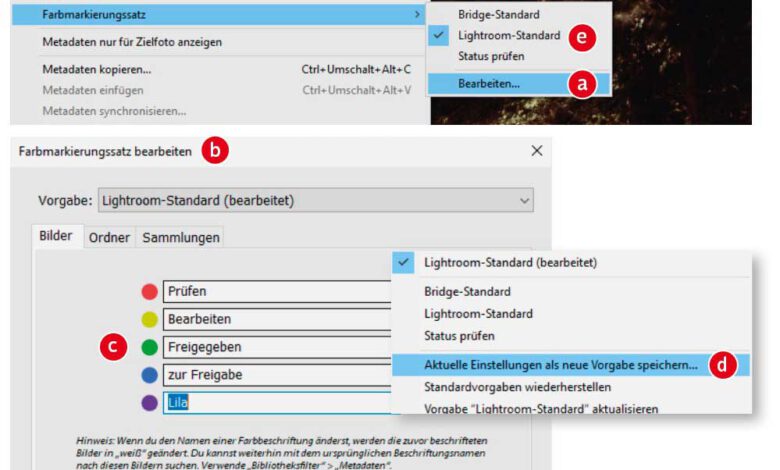Click the Lila text field
The height and width of the screenshot is (470, 780).
(277, 402)
